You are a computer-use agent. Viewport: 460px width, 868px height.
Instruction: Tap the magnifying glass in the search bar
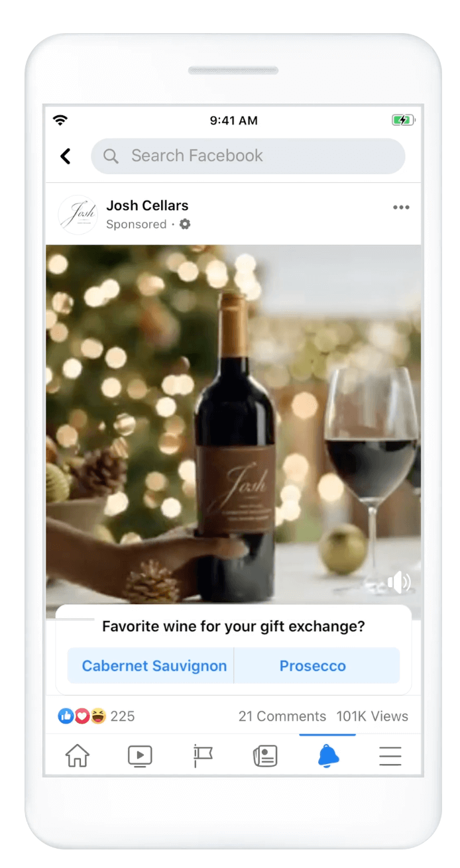tap(111, 156)
